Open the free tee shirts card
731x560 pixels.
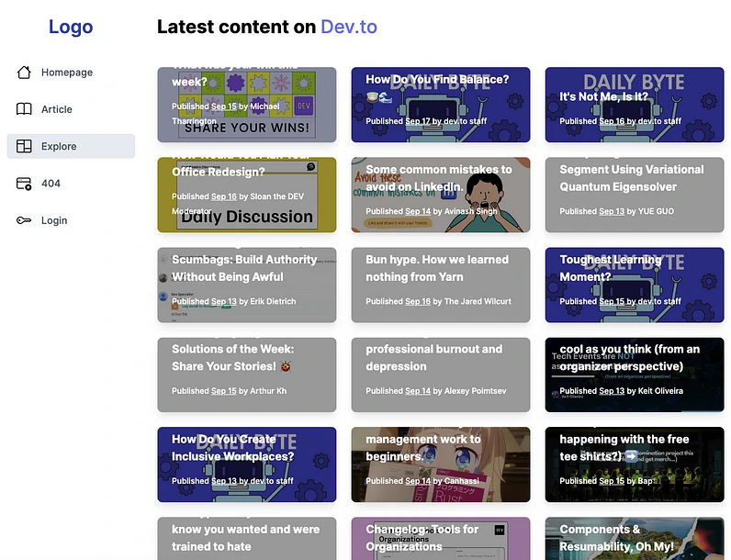635,465
